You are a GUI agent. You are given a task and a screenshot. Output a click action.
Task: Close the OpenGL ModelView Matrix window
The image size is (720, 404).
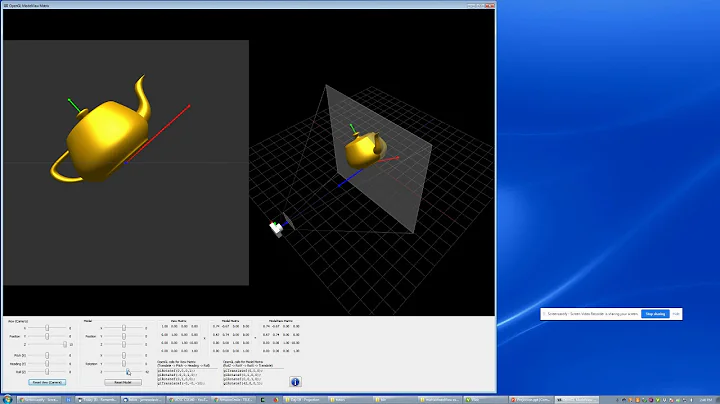pos(490,6)
